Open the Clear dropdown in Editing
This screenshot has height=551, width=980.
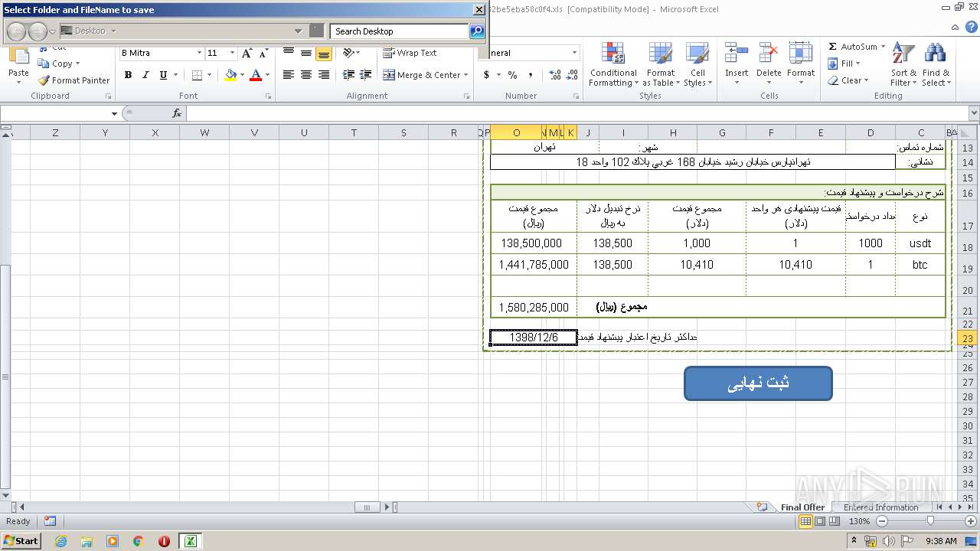tap(848, 80)
